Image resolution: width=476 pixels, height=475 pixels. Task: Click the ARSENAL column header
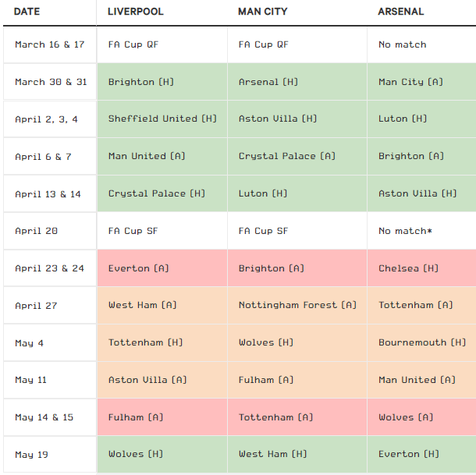tap(401, 12)
